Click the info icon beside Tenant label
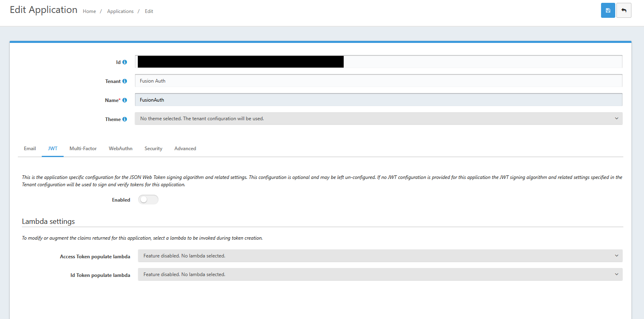Viewport: 644px width, 319px height. pos(125,81)
